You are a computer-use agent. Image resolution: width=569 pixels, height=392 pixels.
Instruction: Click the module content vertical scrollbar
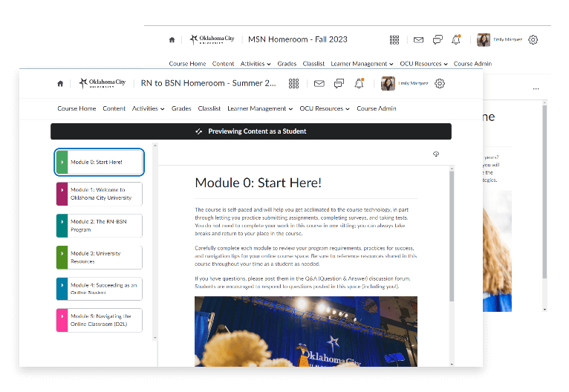point(452,236)
